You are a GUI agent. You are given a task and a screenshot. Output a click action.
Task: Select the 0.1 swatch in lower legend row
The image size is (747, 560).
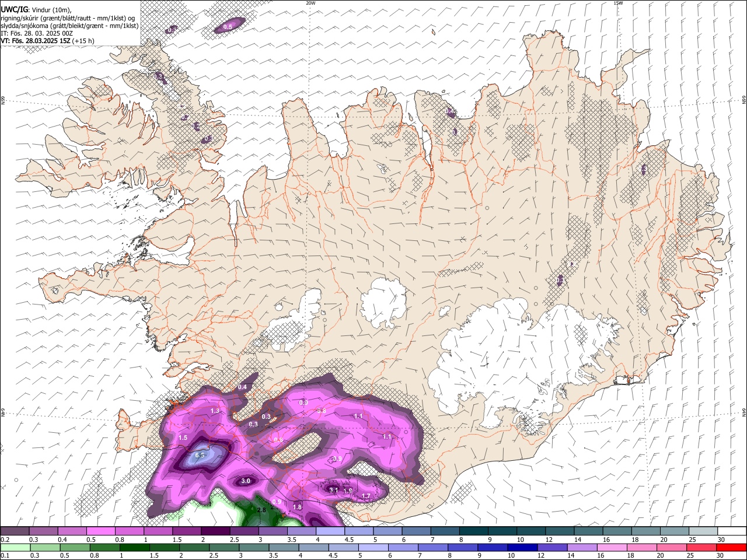click(15, 547)
